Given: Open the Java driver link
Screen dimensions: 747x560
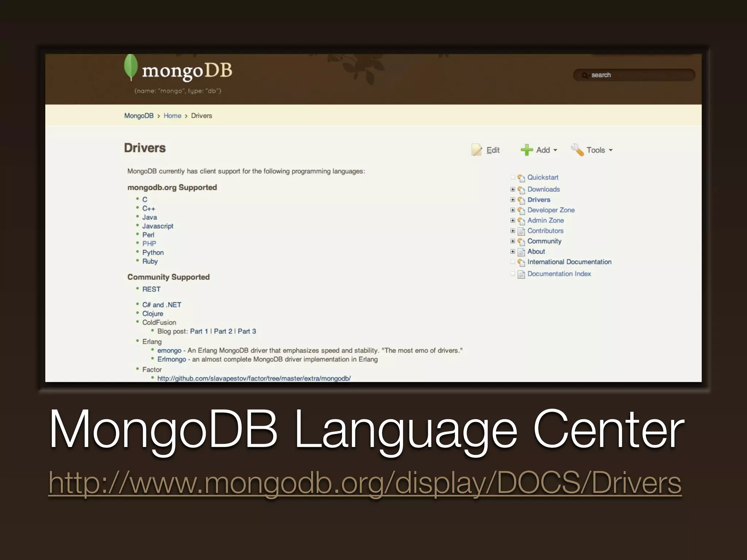Looking at the screenshot, I should (x=150, y=217).
